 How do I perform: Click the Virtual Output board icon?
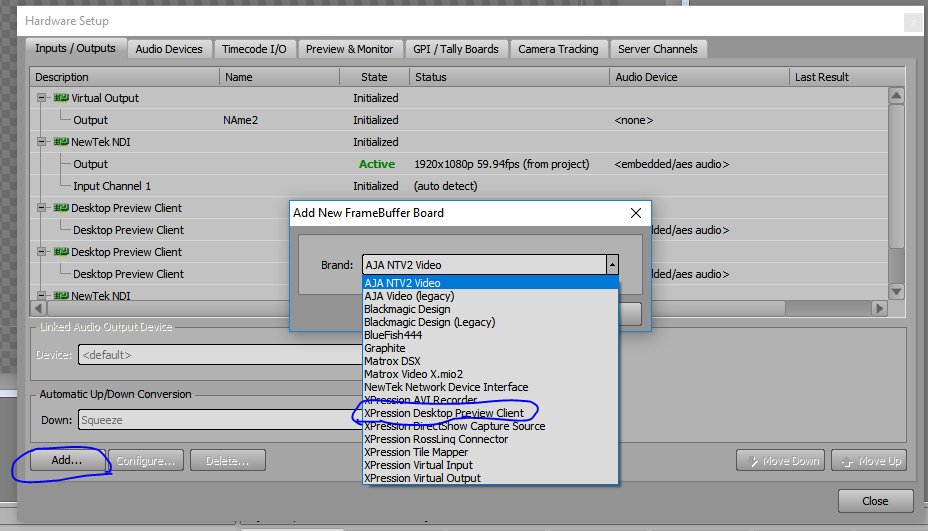click(x=61, y=98)
